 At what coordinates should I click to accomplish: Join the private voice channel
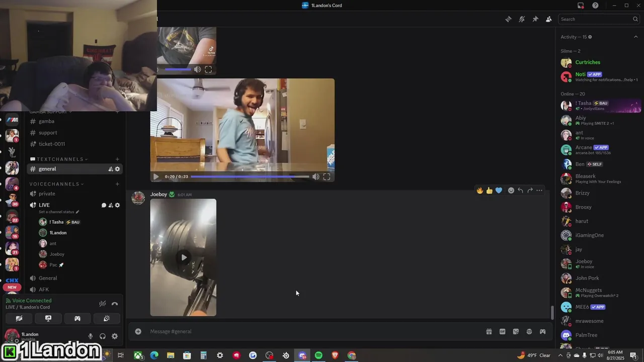[74, 194]
